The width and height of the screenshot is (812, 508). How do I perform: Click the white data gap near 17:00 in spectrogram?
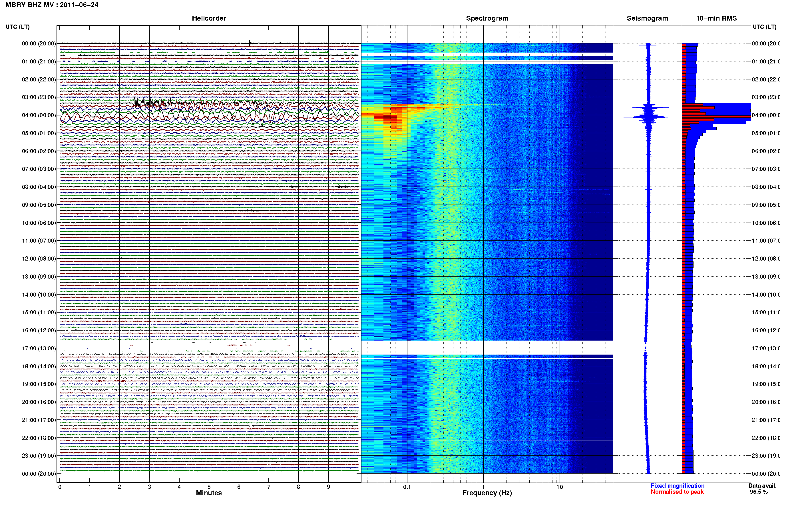(x=487, y=347)
